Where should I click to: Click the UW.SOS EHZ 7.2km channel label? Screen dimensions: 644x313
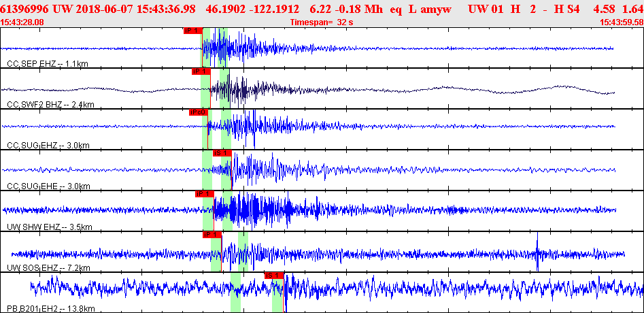(x=48, y=268)
